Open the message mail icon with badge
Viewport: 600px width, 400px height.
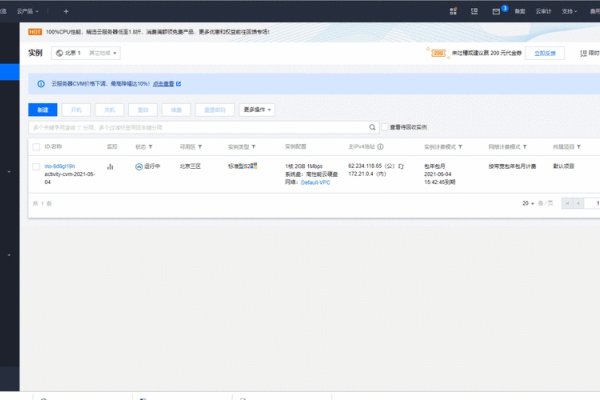click(496, 11)
